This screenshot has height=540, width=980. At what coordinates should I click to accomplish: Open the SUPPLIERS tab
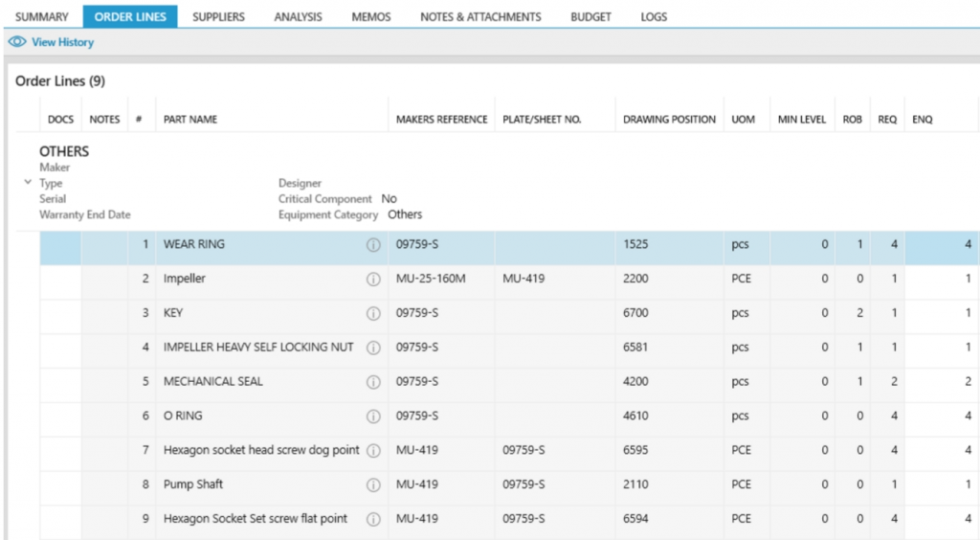218,16
